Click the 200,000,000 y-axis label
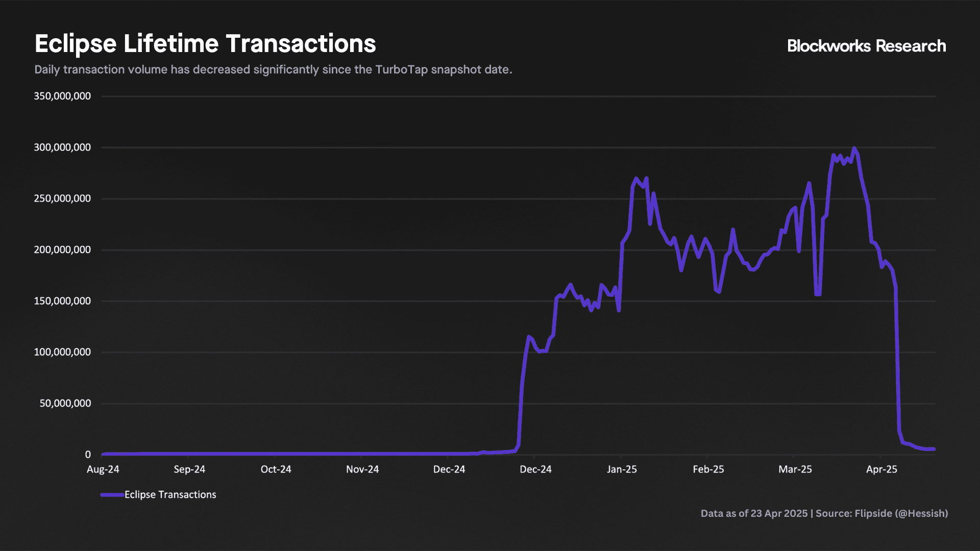Image resolution: width=980 pixels, height=551 pixels. click(x=62, y=249)
